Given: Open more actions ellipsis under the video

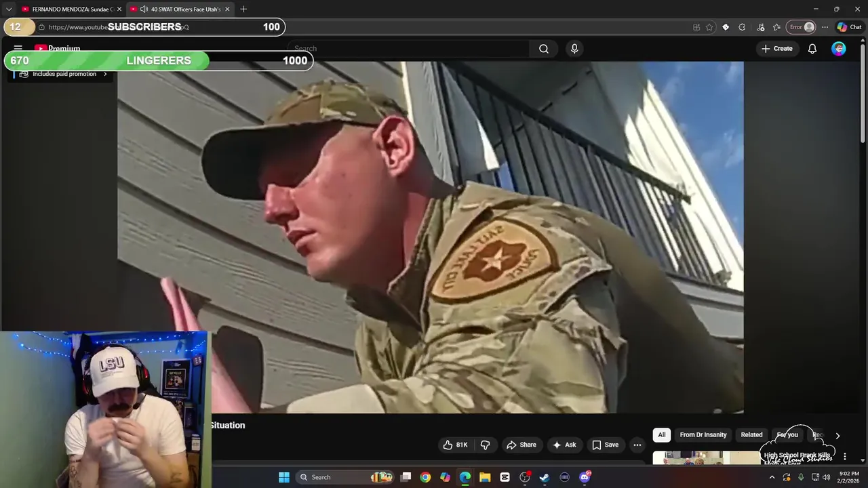Looking at the screenshot, I should point(637,445).
